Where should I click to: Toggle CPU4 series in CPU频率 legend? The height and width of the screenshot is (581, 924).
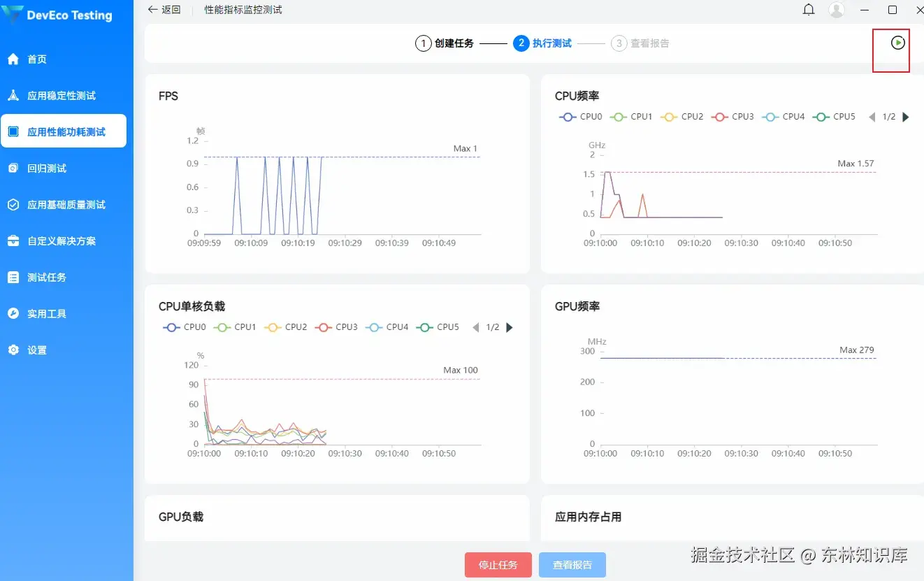click(784, 117)
